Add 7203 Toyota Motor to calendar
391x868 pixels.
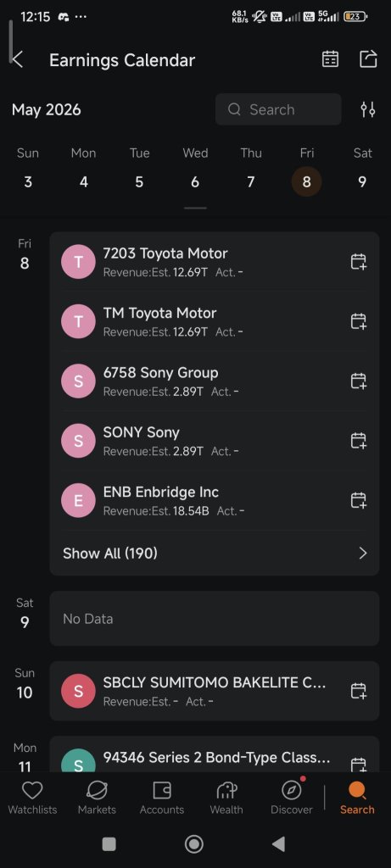[x=358, y=261]
